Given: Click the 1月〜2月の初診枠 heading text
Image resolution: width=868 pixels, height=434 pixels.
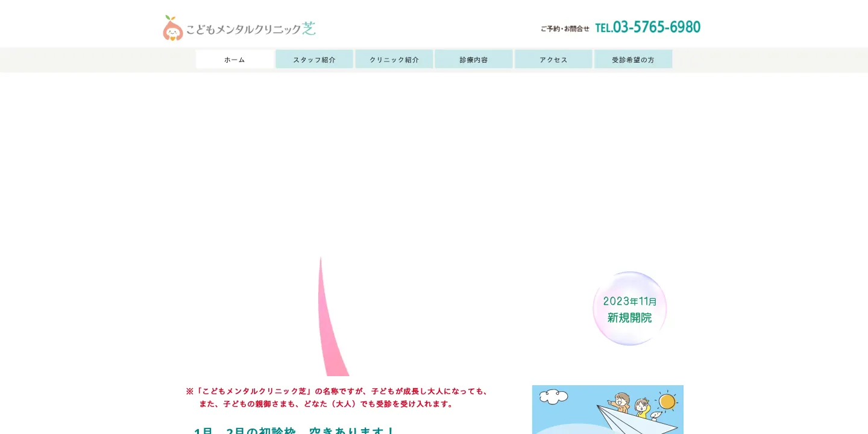Looking at the screenshot, I should click(294, 430).
